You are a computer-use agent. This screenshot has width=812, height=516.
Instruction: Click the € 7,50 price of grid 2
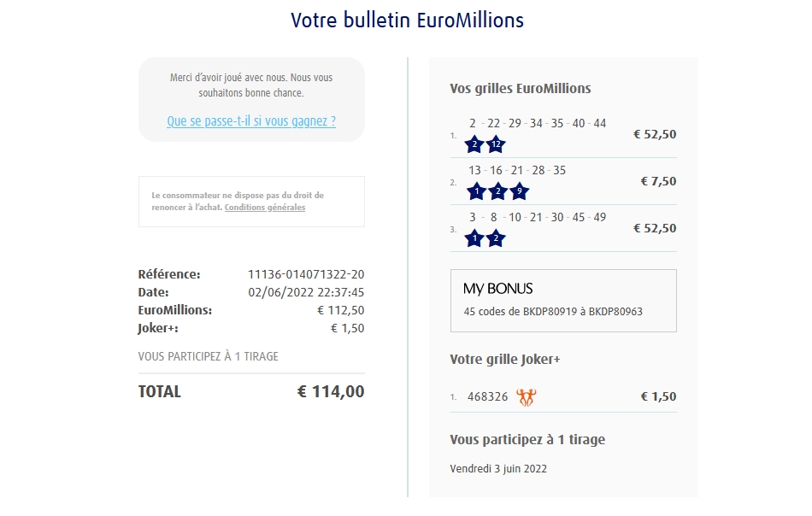pos(658,181)
